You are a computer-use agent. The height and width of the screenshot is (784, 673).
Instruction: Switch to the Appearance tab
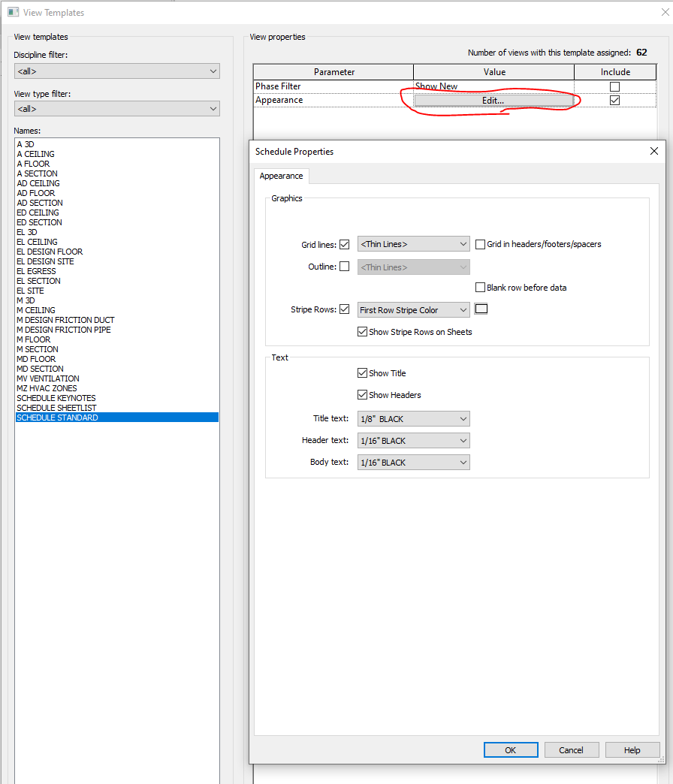(x=281, y=176)
